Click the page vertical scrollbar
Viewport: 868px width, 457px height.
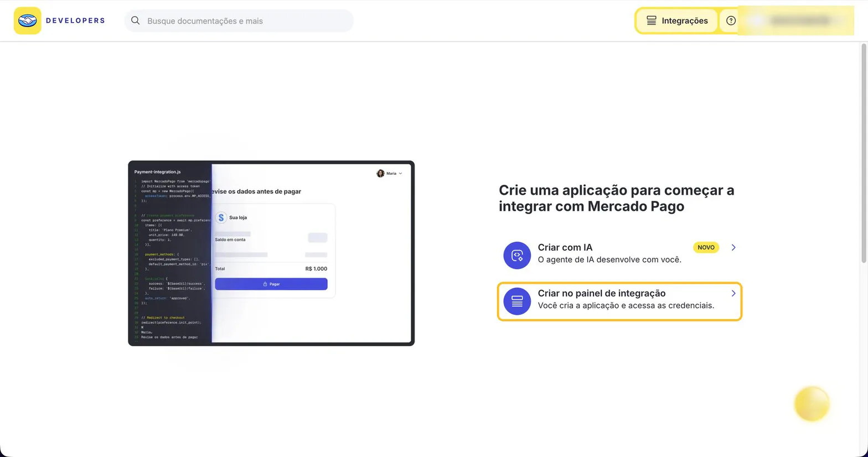point(864,153)
